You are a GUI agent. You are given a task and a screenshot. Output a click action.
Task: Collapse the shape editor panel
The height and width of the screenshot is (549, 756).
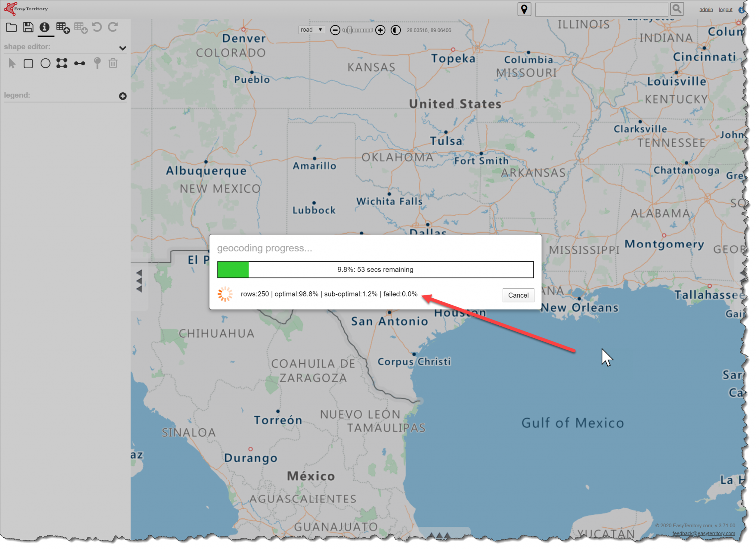(x=123, y=48)
